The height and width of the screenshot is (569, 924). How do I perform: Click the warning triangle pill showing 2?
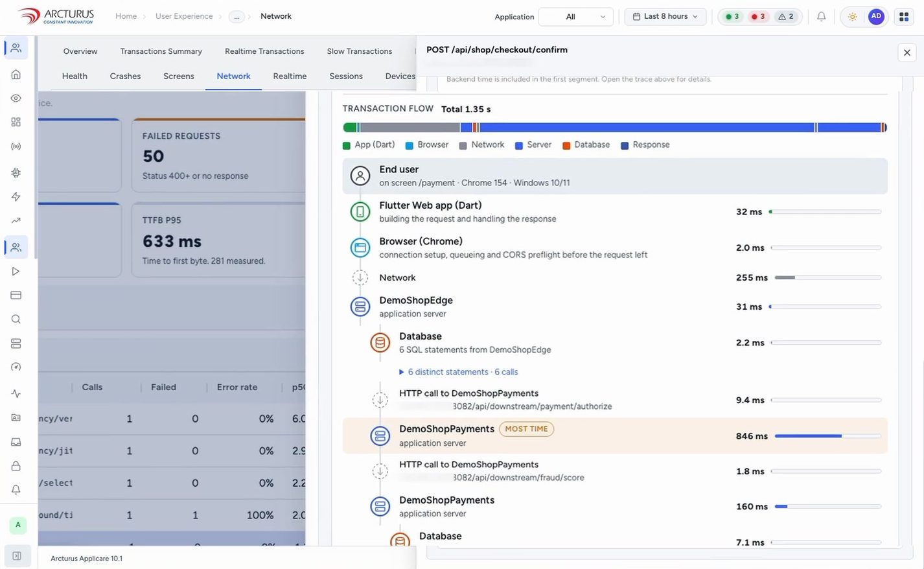[786, 17]
